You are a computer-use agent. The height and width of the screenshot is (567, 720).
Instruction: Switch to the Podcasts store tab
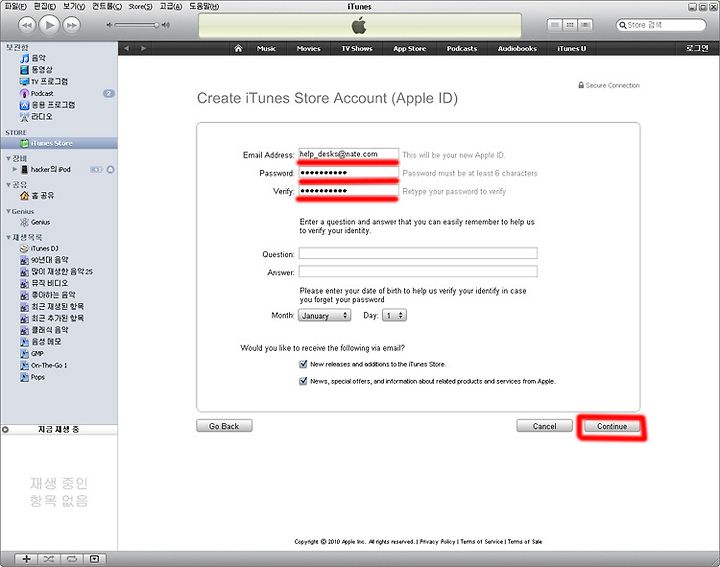tap(461, 48)
